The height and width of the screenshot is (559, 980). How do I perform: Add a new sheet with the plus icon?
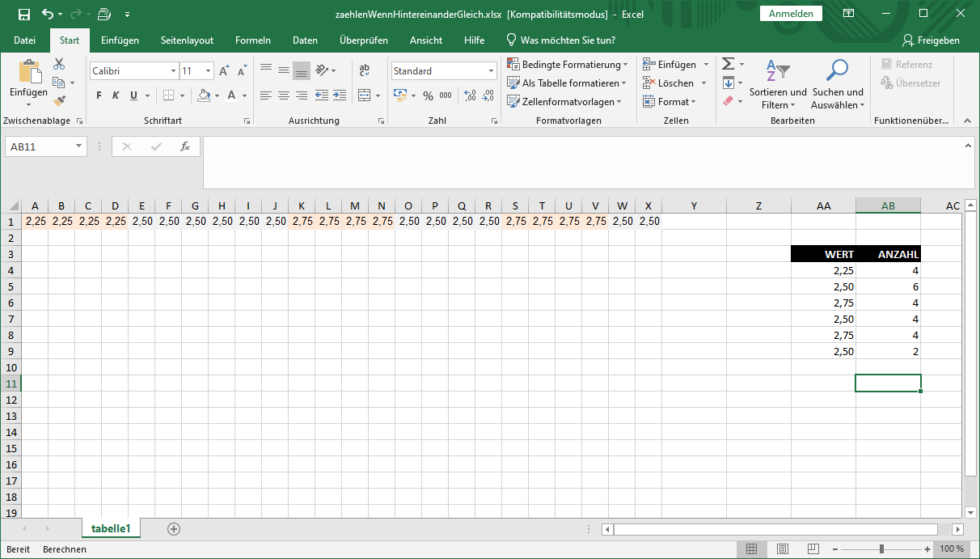[173, 528]
